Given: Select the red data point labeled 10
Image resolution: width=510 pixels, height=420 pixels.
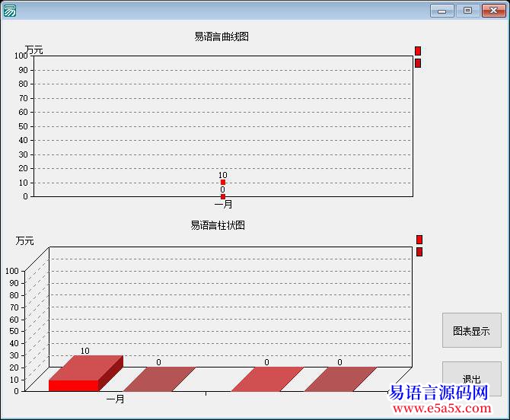Looking at the screenshot, I should (x=223, y=183).
